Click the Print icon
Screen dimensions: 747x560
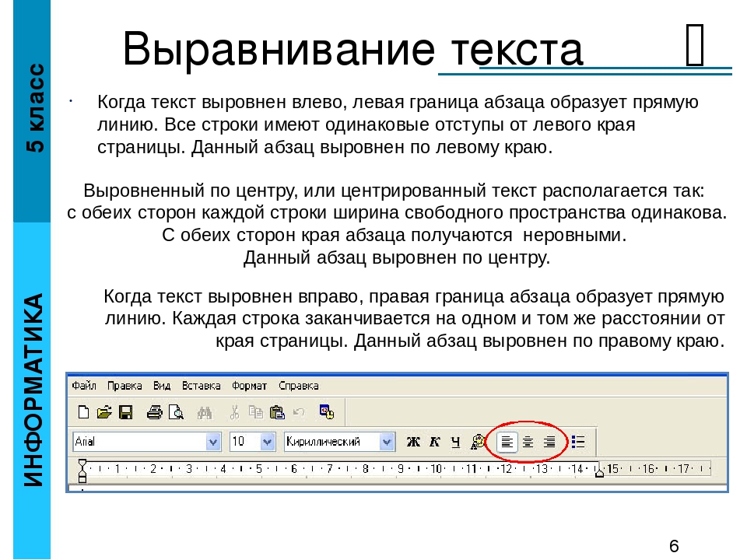point(154,412)
